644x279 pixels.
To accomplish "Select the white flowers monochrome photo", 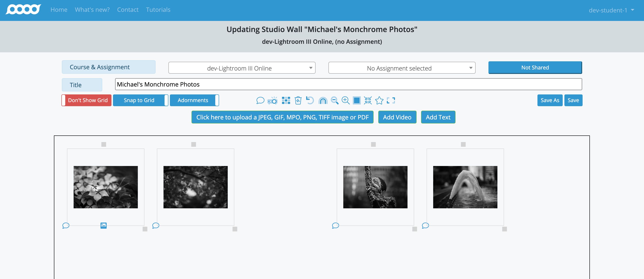I will pyautogui.click(x=105, y=187).
